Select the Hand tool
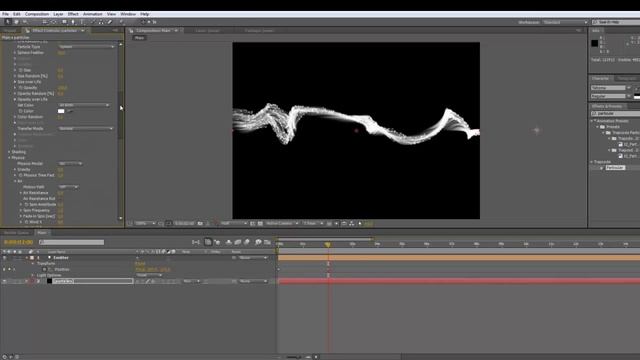 (16, 22)
